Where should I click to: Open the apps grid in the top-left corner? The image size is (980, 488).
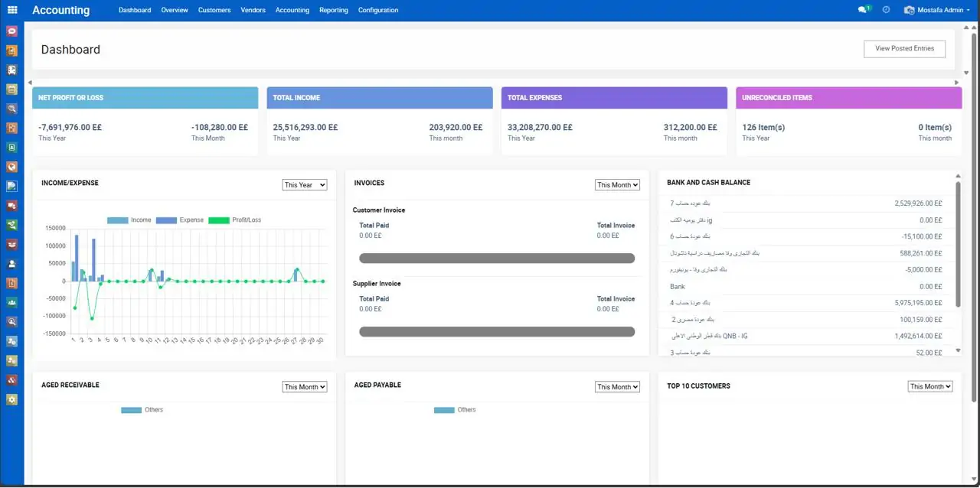coord(11,10)
